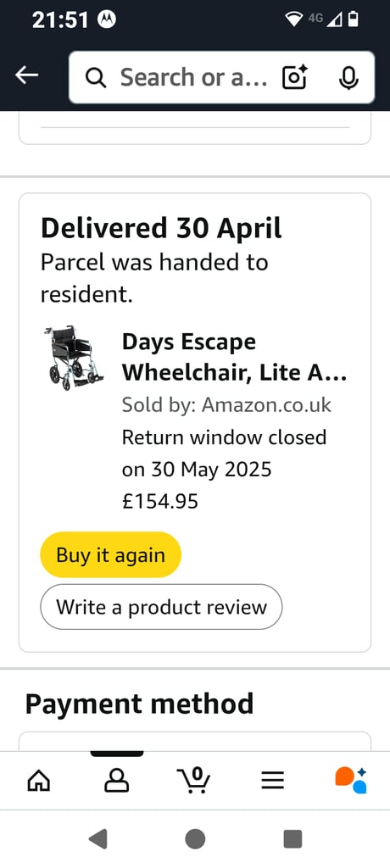Tap the Delivered 30 April heading
Screen dimensions: 390x868
(x=161, y=228)
